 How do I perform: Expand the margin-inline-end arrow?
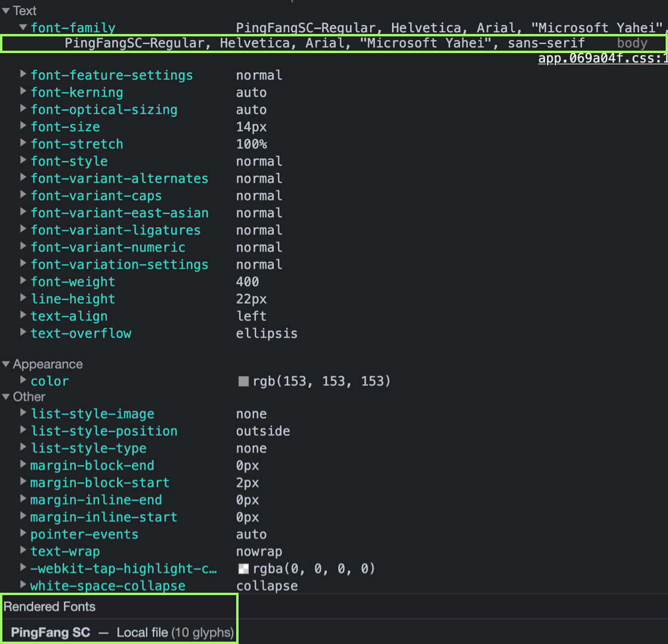(x=23, y=499)
